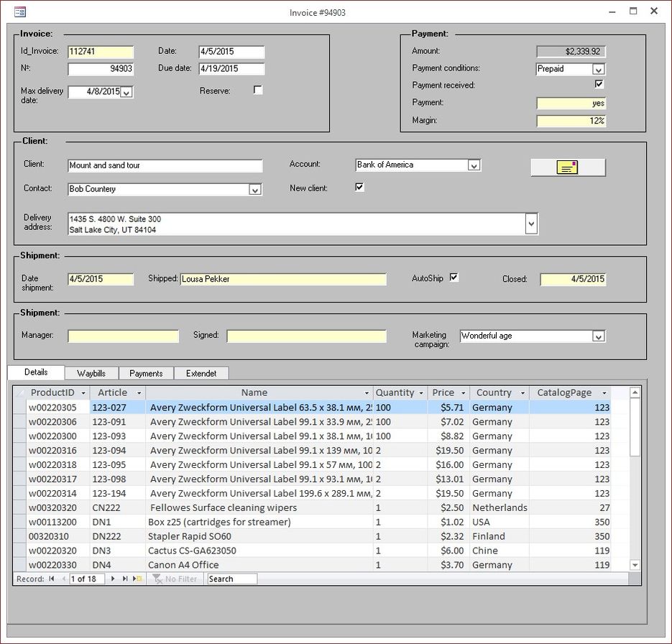The width and height of the screenshot is (672, 644).
Task: Click Article cell 123-093
Action: tap(117, 436)
